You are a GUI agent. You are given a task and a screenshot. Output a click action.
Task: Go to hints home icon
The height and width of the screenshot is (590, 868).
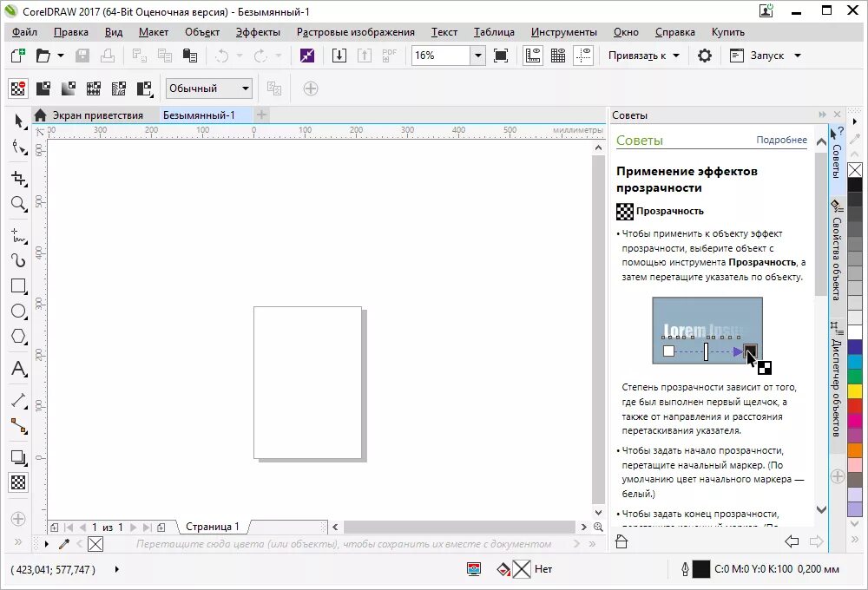coord(621,541)
